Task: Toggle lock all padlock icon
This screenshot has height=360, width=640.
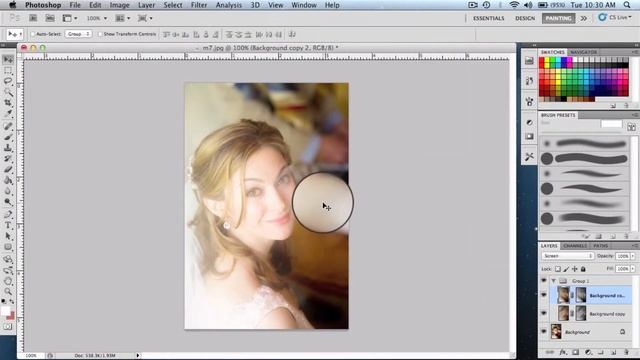Action: [x=583, y=269]
